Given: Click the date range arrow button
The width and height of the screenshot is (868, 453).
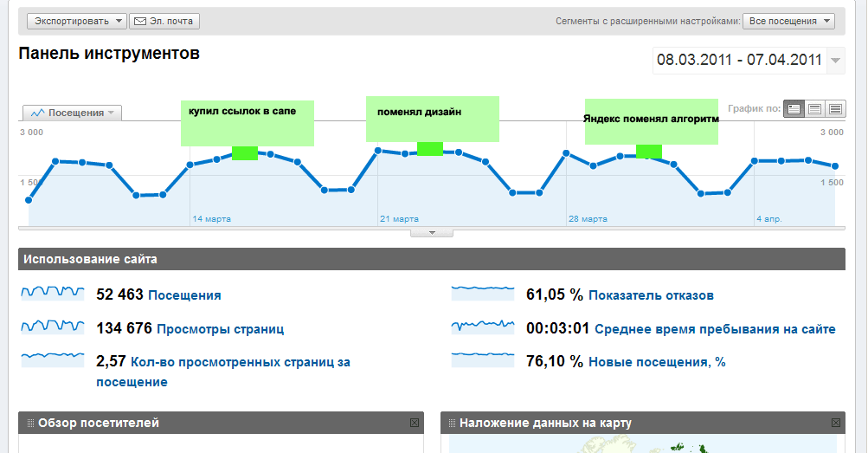Looking at the screenshot, I should pos(836,61).
